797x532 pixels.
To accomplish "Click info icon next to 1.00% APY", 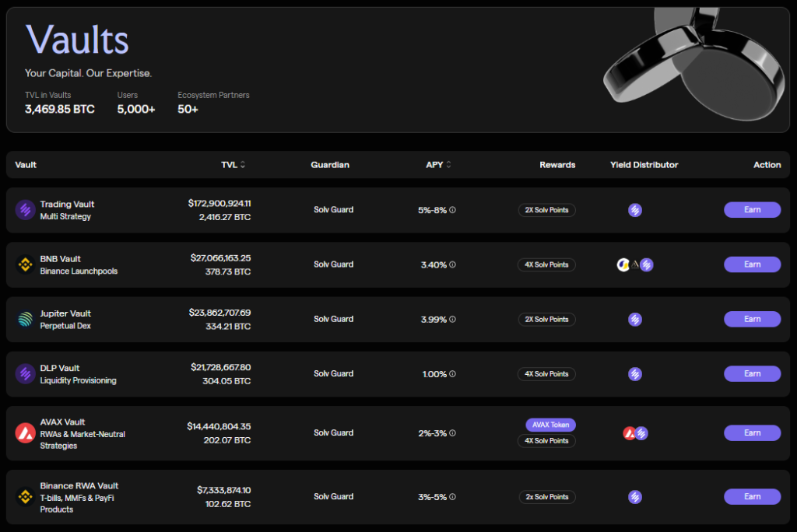I will coord(452,374).
